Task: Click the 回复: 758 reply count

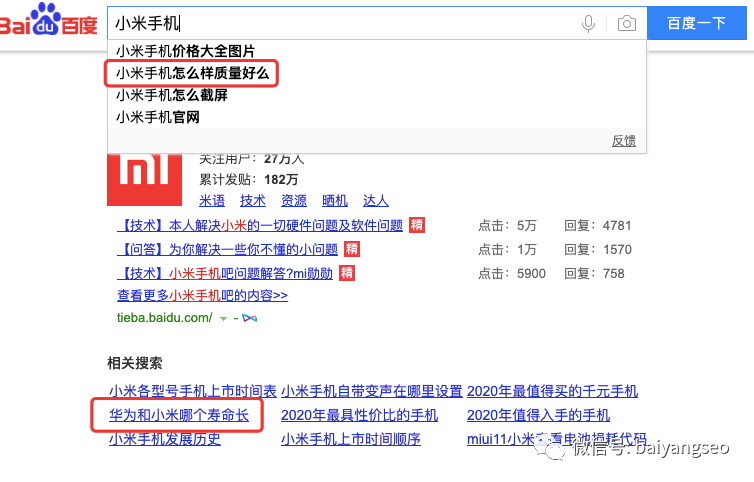Action: 594,274
